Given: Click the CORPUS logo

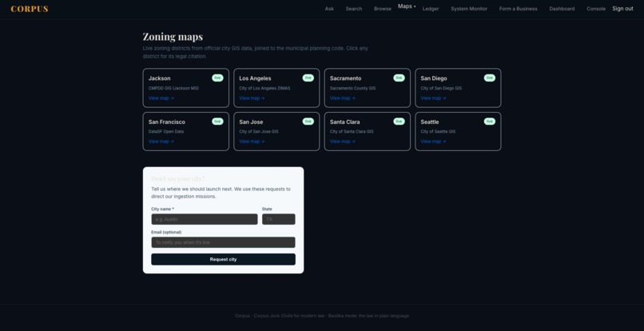Looking at the screenshot, I should coord(29,9).
